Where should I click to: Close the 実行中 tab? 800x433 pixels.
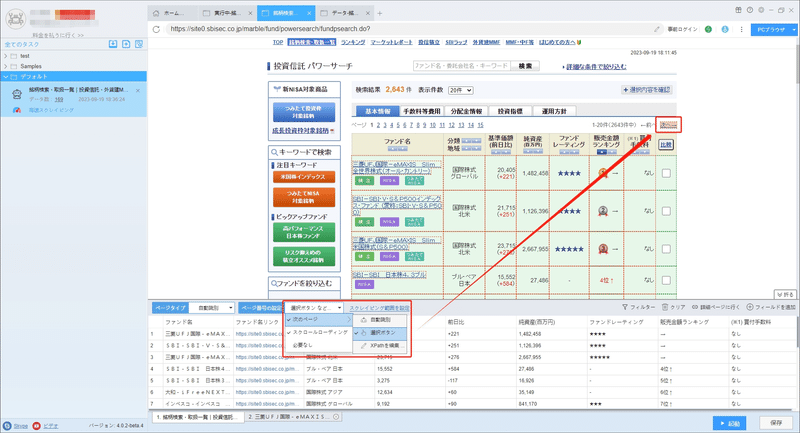[250, 13]
